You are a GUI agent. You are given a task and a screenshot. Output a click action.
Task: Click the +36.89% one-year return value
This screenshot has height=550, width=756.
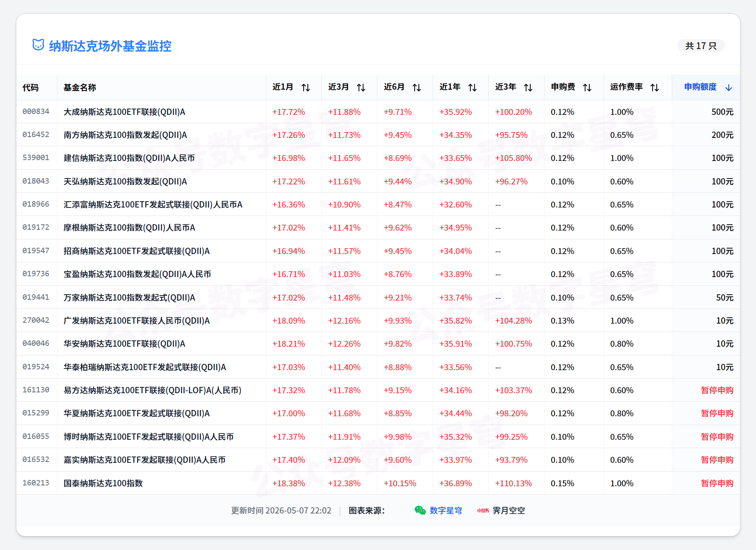point(456,483)
